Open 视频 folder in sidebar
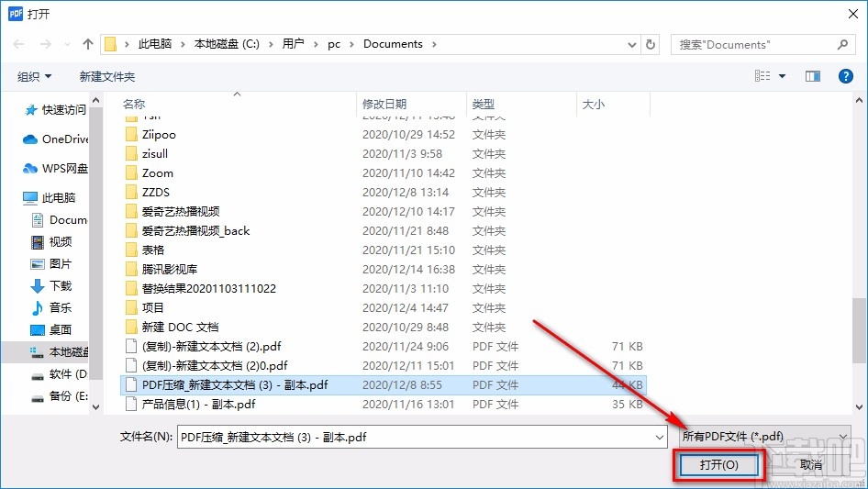The image size is (868, 489). [51, 241]
